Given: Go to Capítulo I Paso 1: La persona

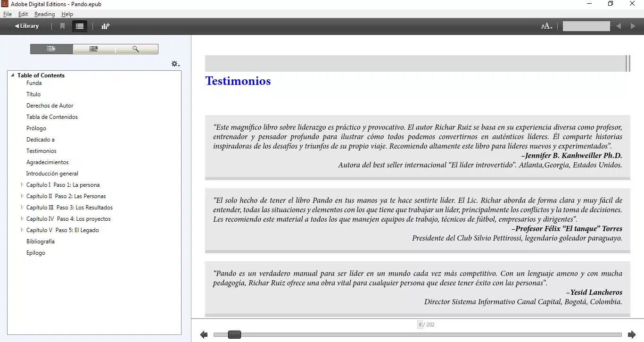Looking at the screenshot, I should (63, 185).
